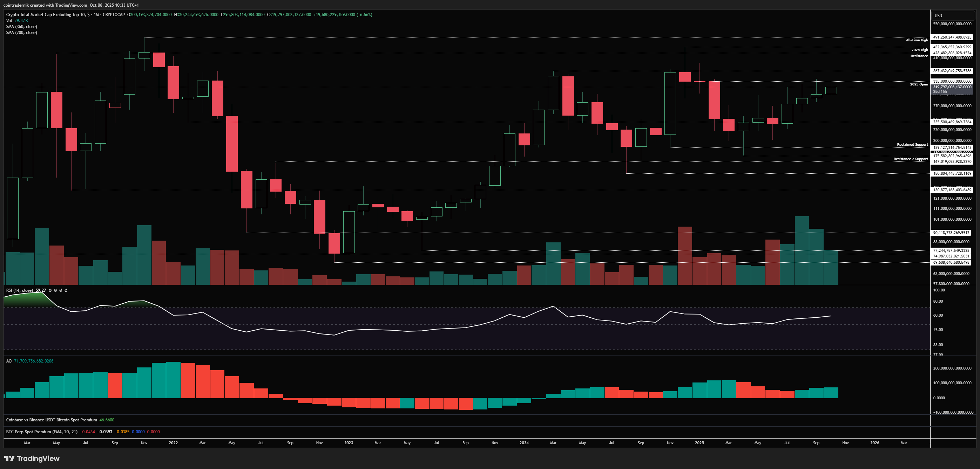Click the Resistance > Support text label
The image size is (980, 469).
(910, 159)
